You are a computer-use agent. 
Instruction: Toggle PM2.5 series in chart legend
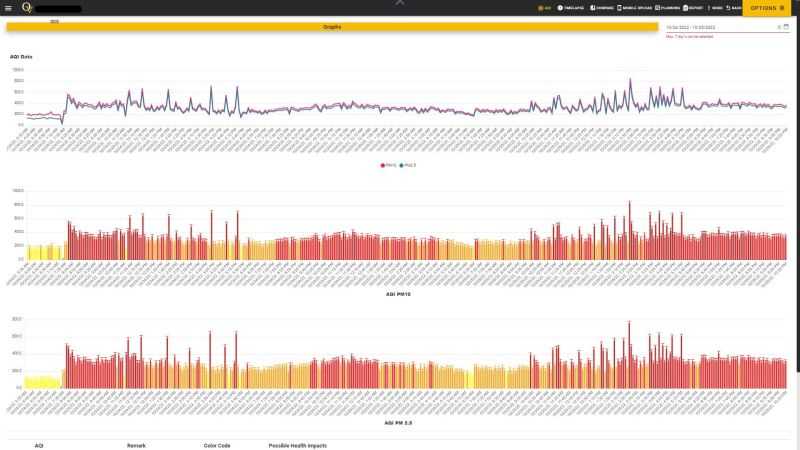point(409,165)
